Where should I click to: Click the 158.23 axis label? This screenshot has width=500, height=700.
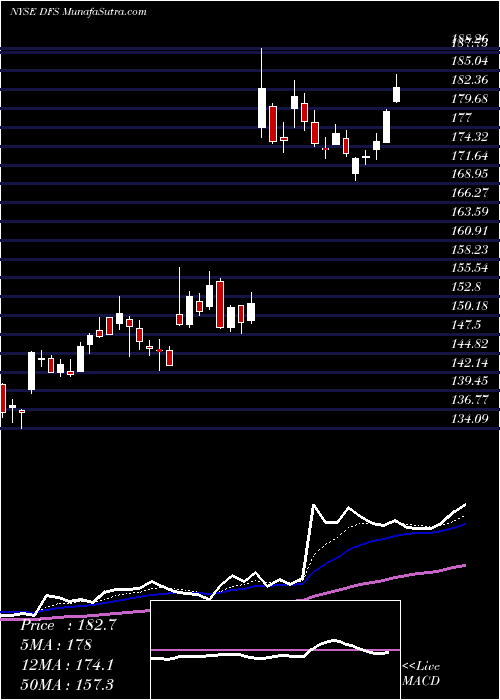(x=470, y=250)
